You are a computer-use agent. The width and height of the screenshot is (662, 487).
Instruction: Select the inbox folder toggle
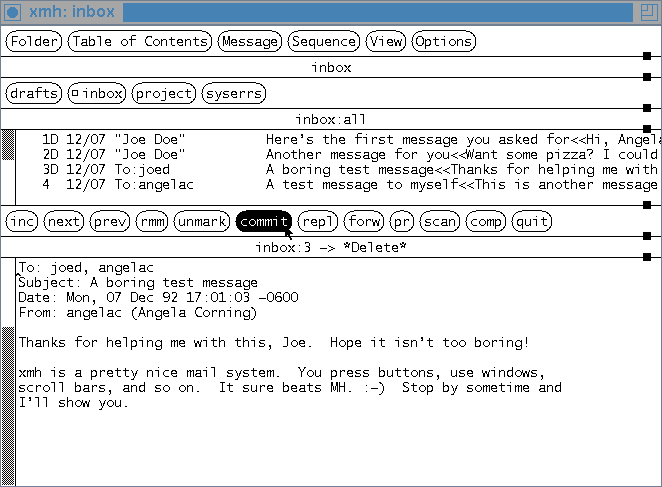[96, 93]
